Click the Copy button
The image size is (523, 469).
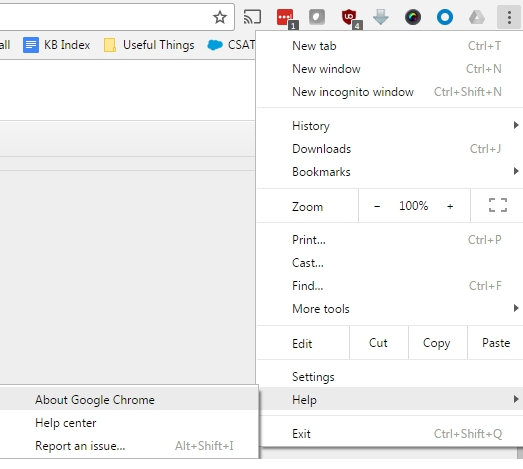coord(437,343)
